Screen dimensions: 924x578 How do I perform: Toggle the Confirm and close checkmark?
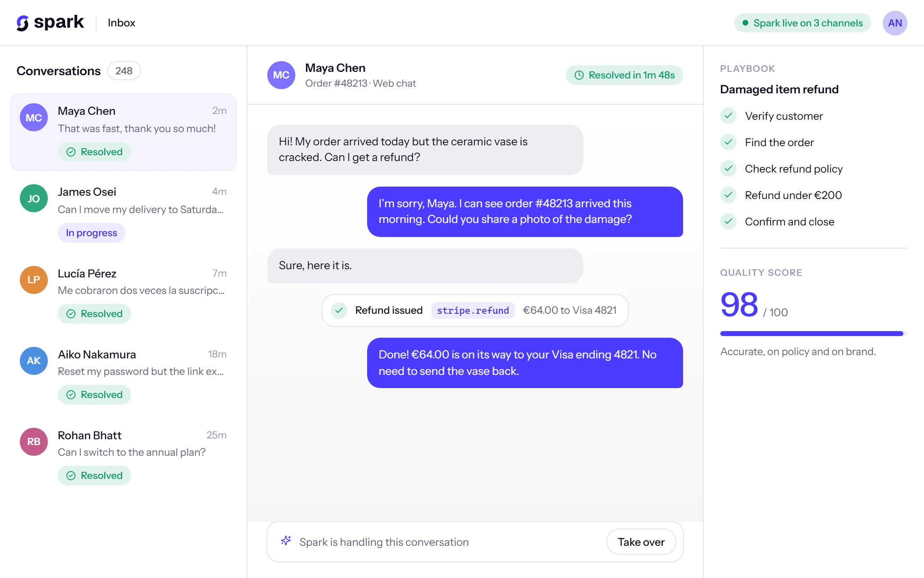(728, 221)
